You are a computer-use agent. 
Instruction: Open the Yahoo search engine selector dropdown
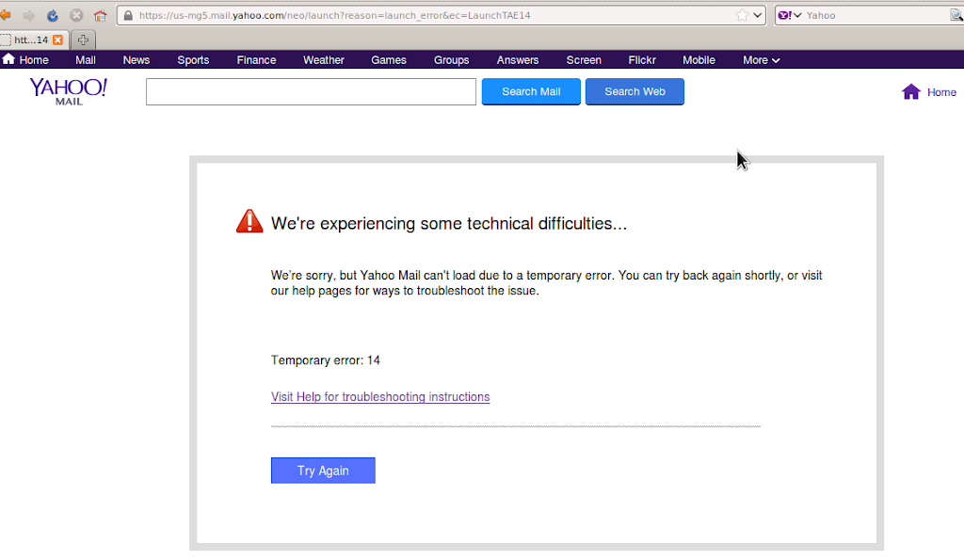(x=790, y=15)
